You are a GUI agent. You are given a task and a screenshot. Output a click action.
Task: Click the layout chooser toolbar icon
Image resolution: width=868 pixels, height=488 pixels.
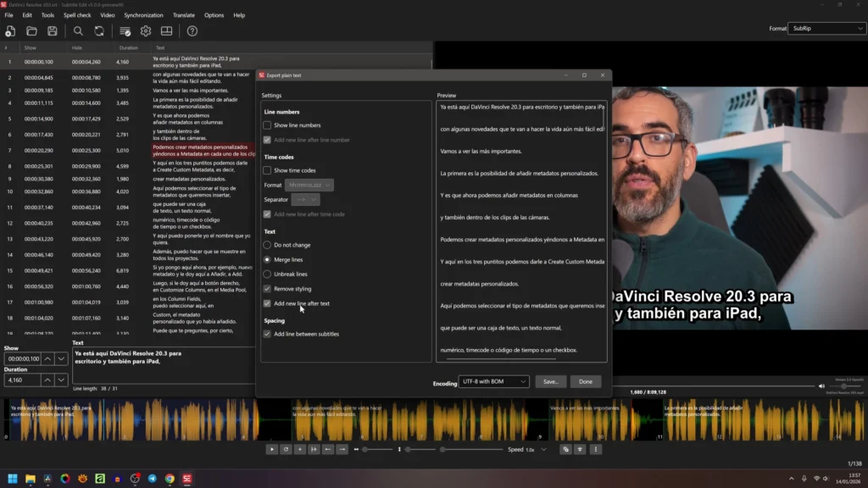click(x=166, y=31)
